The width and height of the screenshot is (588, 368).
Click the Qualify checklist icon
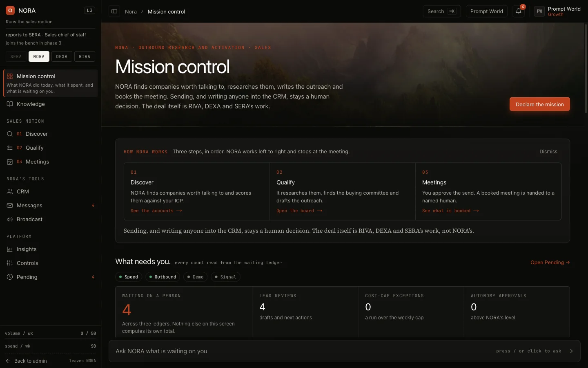(x=10, y=148)
